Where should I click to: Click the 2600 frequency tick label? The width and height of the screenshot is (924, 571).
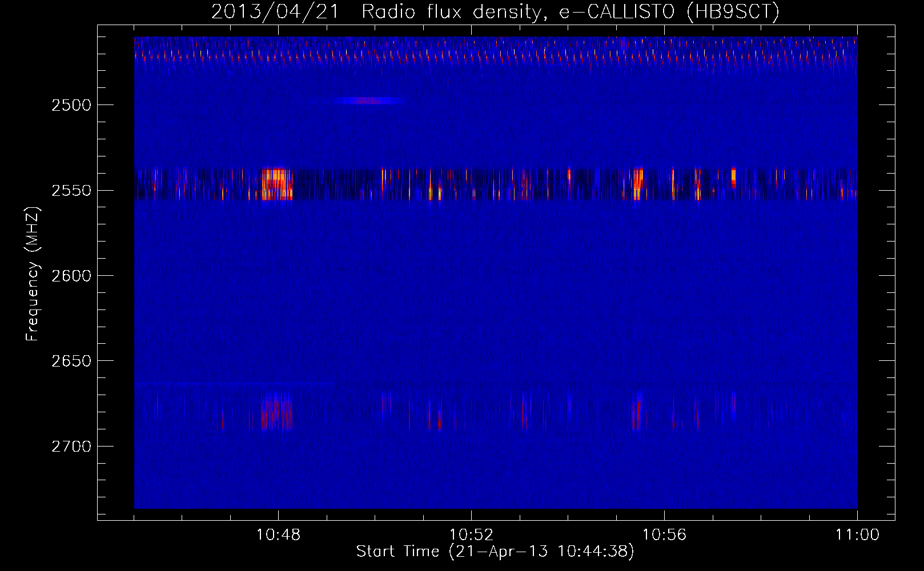71,276
